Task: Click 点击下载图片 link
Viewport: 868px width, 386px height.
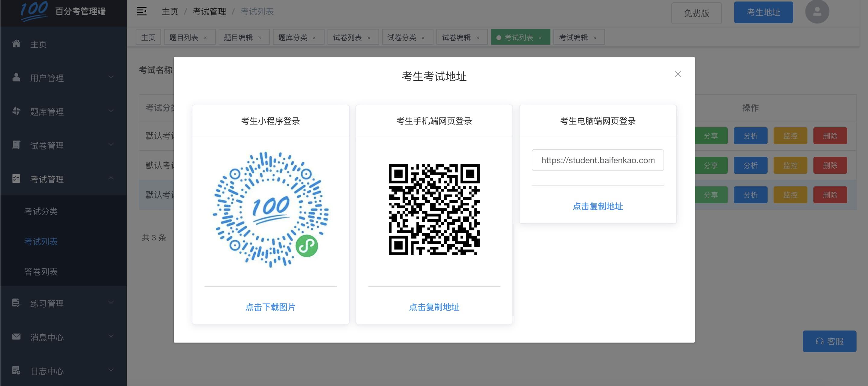Action: click(270, 307)
